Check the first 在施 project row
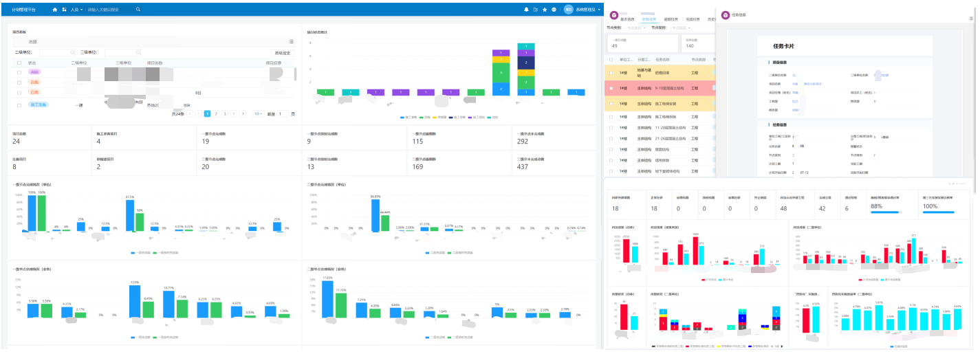The width and height of the screenshot is (980, 354). [x=19, y=82]
